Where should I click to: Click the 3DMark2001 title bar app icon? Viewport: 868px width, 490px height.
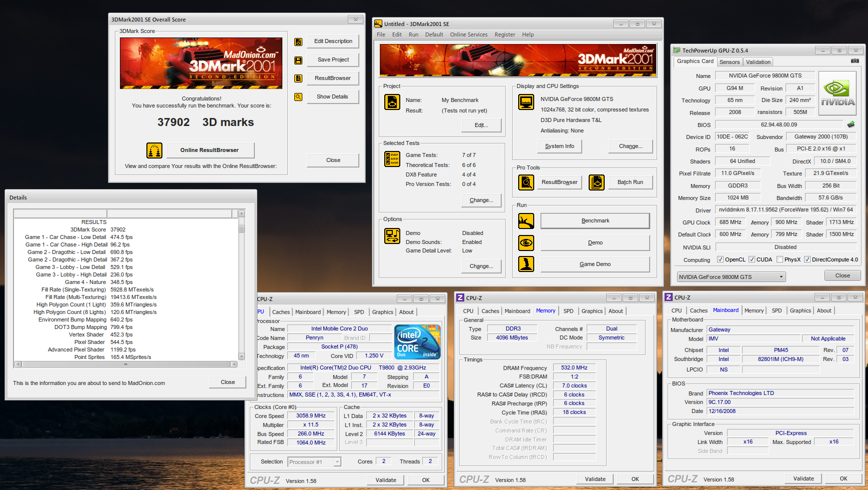[x=378, y=23]
